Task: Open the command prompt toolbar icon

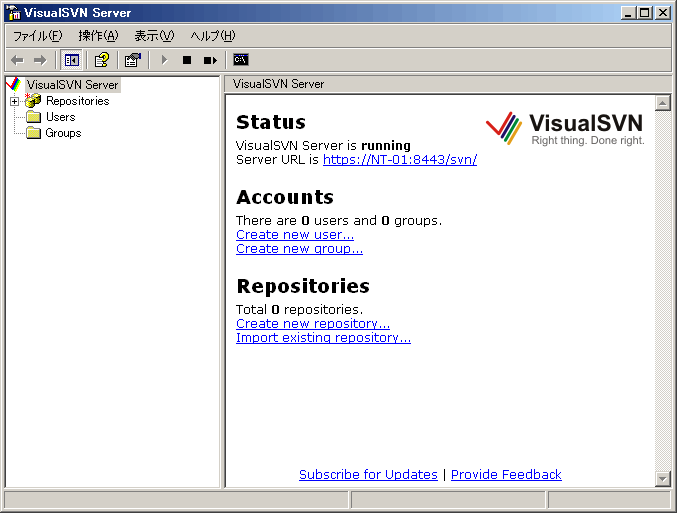Action: tap(241, 60)
